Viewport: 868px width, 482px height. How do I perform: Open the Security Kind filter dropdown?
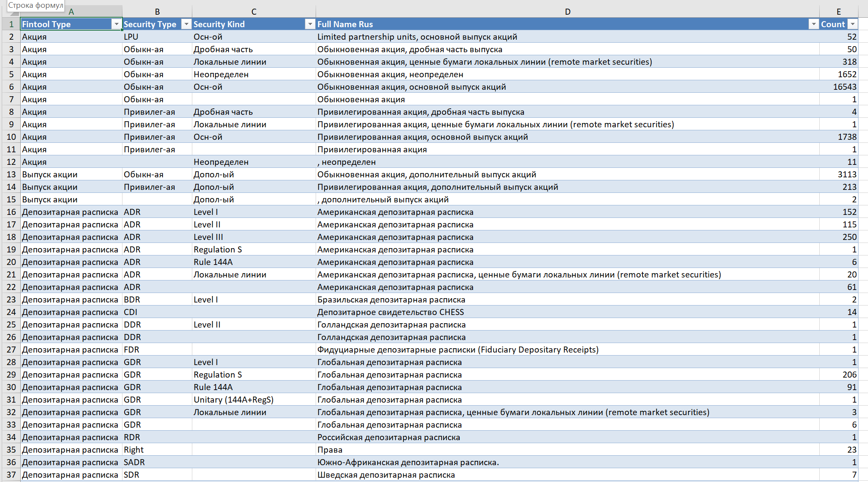pyautogui.click(x=310, y=25)
